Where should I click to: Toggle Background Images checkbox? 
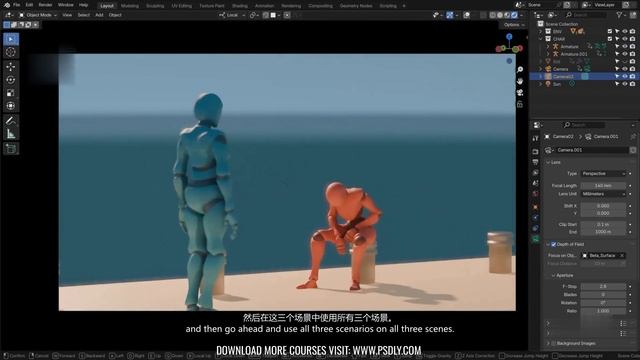(554, 344)
